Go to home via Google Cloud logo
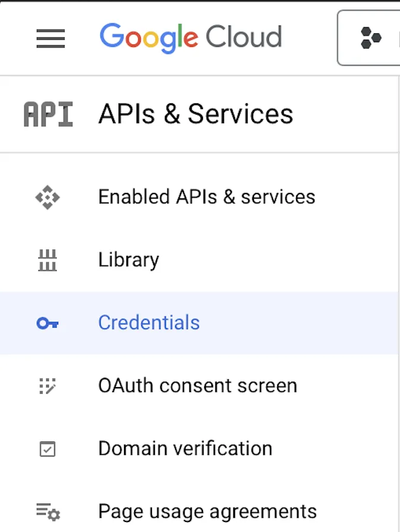Viewport: 400px width, 532px height. (191, 38)
